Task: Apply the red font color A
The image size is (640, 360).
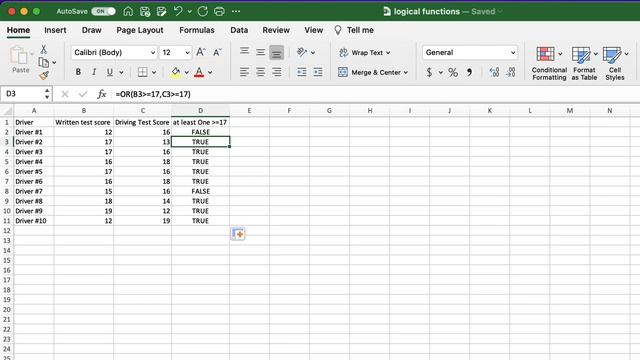Action: tap(199, 72)
